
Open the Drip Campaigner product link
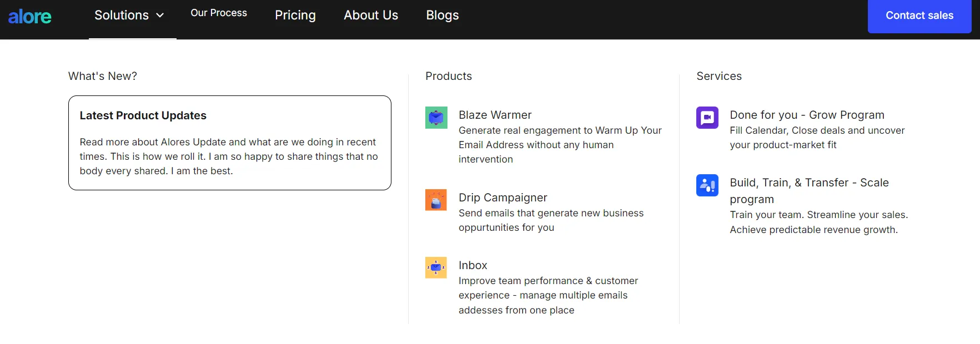502,198
